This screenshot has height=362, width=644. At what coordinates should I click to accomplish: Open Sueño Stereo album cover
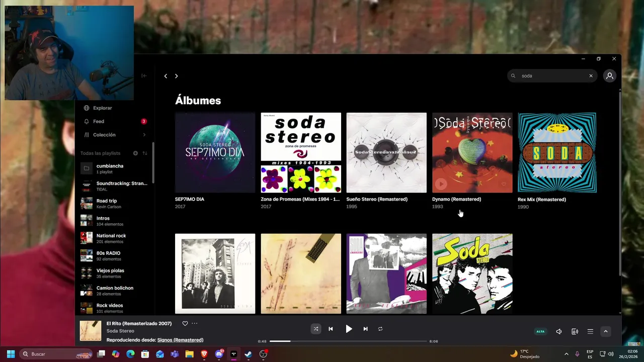point(386,152)
